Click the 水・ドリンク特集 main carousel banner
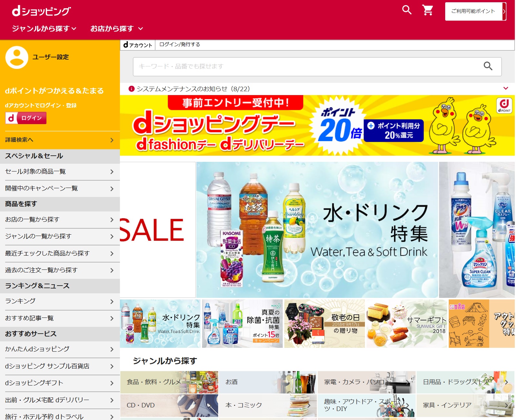519x420 pixels. click(317, 230)
